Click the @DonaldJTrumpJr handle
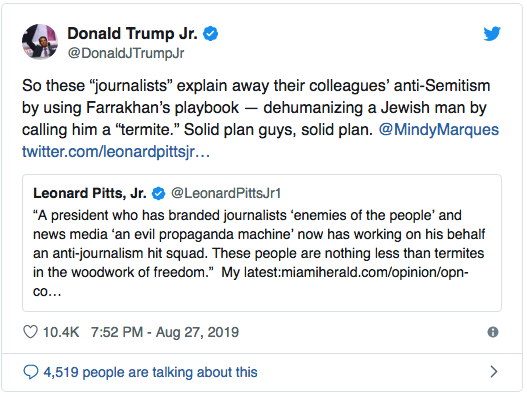Image resolution: width=527 pixels, height=397 pixels. (126, 53)
